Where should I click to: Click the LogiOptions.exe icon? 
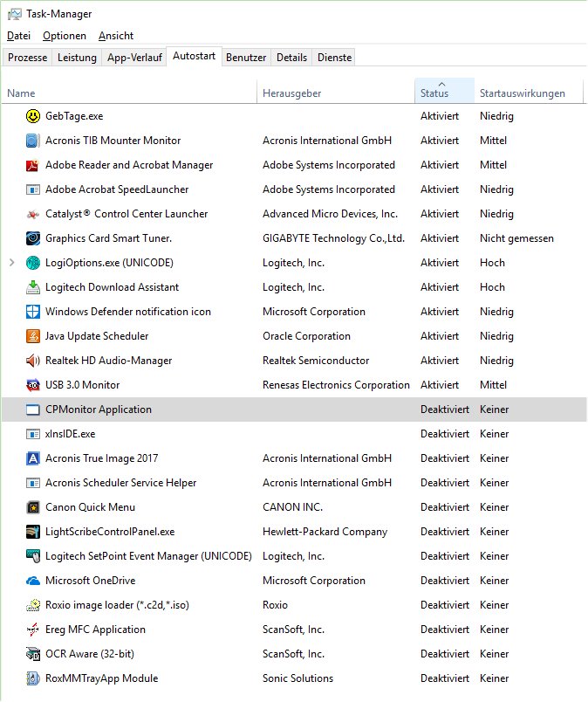(x=32, y=263)
